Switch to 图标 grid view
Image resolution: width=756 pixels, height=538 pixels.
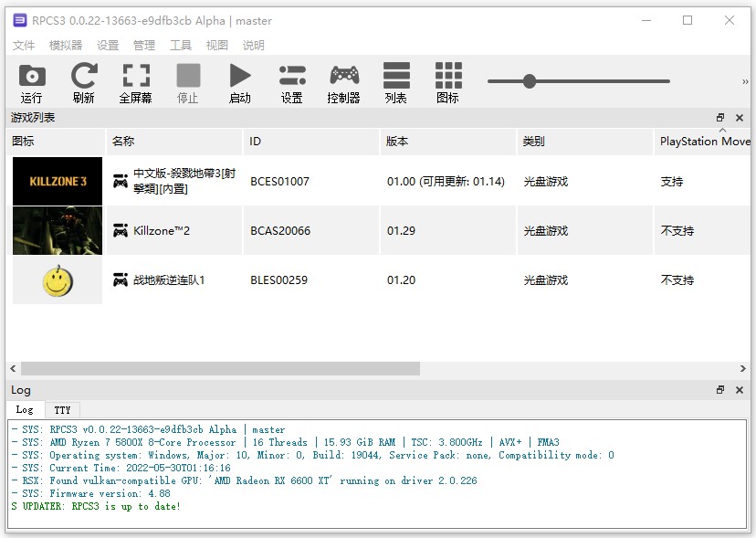tap(448, 83)
